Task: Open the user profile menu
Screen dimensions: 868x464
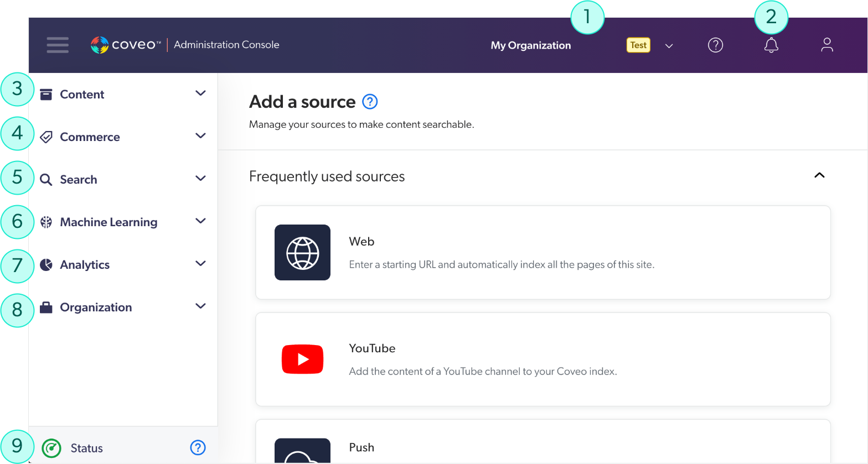Action: pos(827,45)
